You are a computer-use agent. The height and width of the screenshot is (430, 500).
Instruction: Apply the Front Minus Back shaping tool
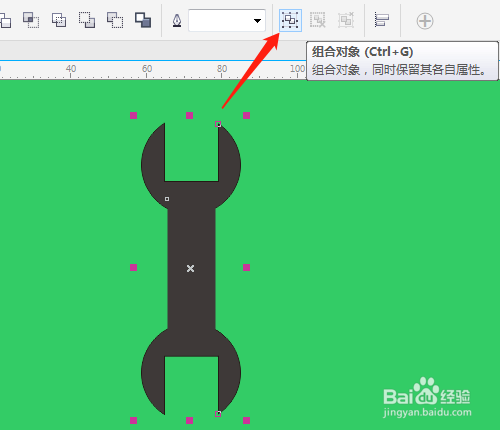point(87,20)
